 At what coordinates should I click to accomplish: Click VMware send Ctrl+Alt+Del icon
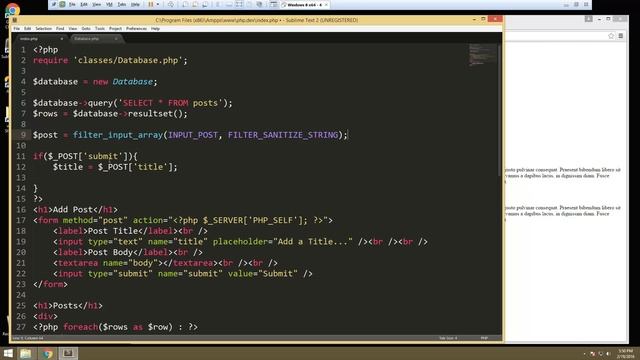pos(171,4)
